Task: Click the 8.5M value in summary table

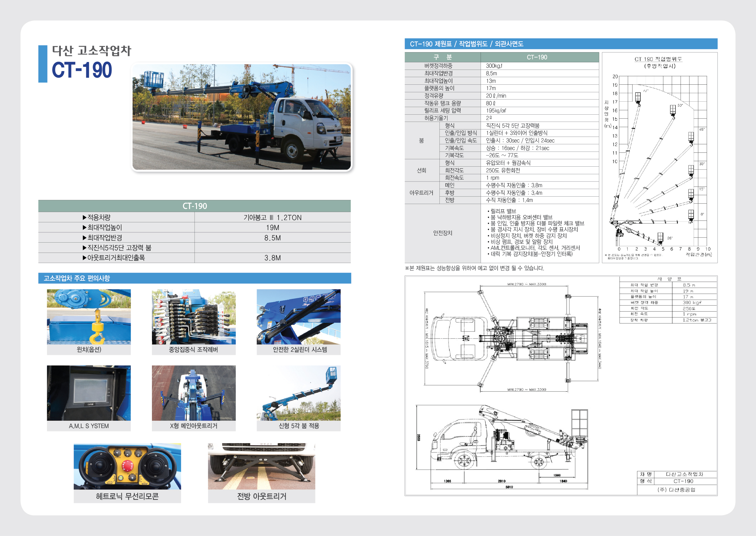Action: 272,238
